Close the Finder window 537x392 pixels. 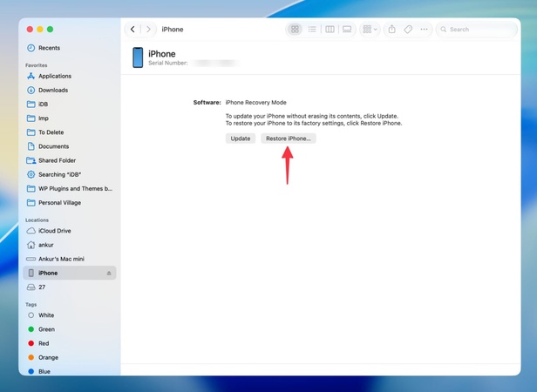click(30, 30)
